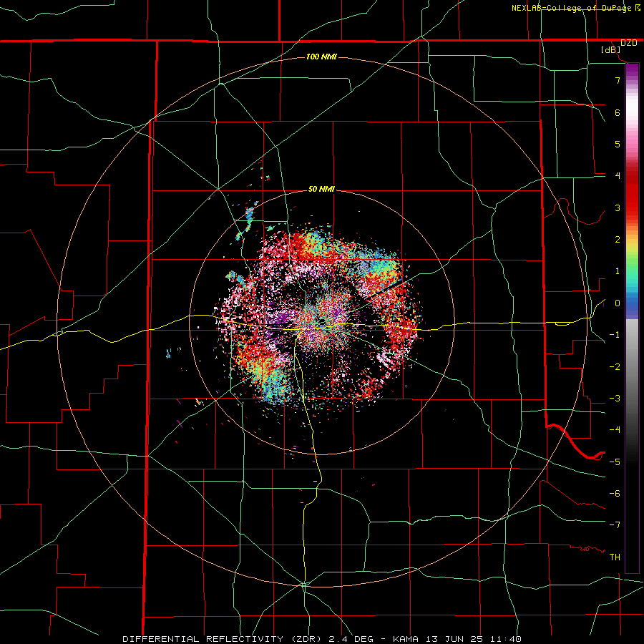Click the 50 NMI range ring label

321,190
